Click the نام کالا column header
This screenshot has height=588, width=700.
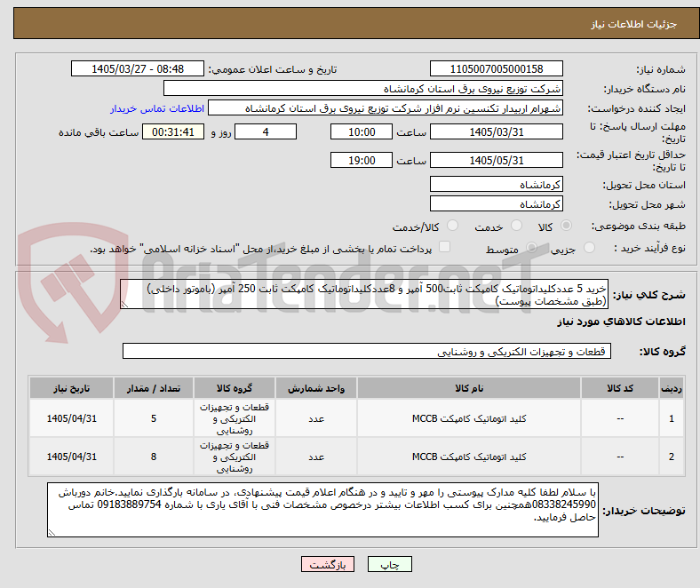pos(469,388)
